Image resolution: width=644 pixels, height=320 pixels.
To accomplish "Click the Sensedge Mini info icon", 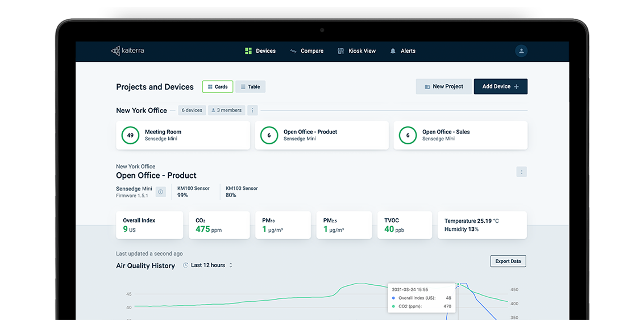I will (161, 192).
